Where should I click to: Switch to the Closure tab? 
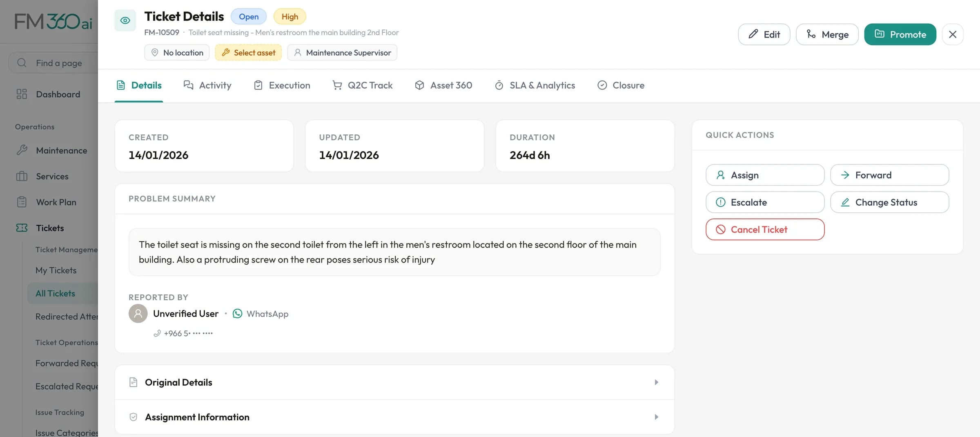tap(621, 85)
